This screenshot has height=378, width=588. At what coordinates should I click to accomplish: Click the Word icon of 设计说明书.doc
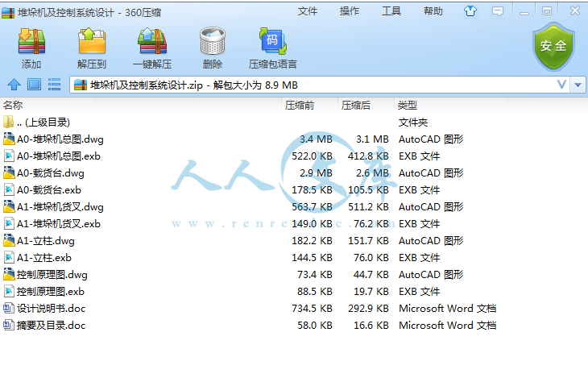pyautogui.click(x=9, y=308)
